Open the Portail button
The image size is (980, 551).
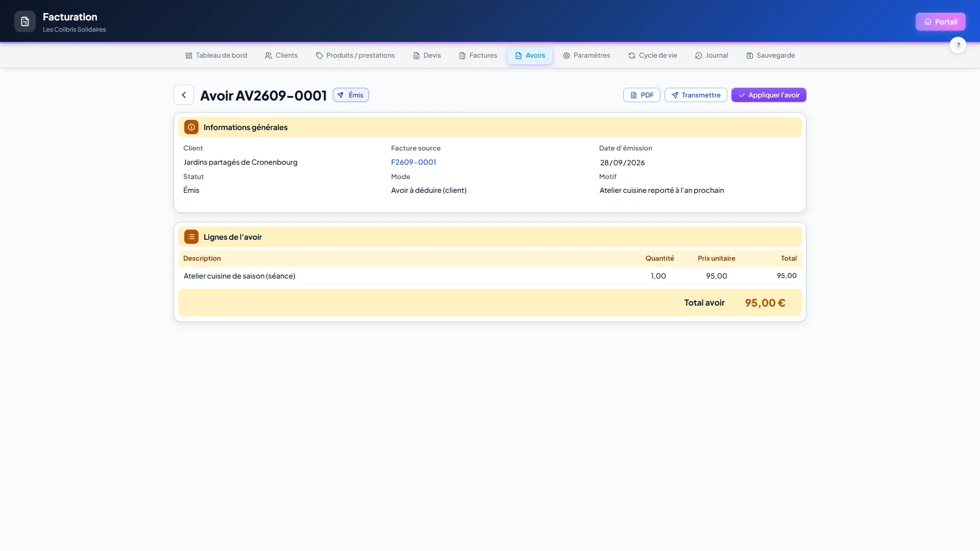940,22
